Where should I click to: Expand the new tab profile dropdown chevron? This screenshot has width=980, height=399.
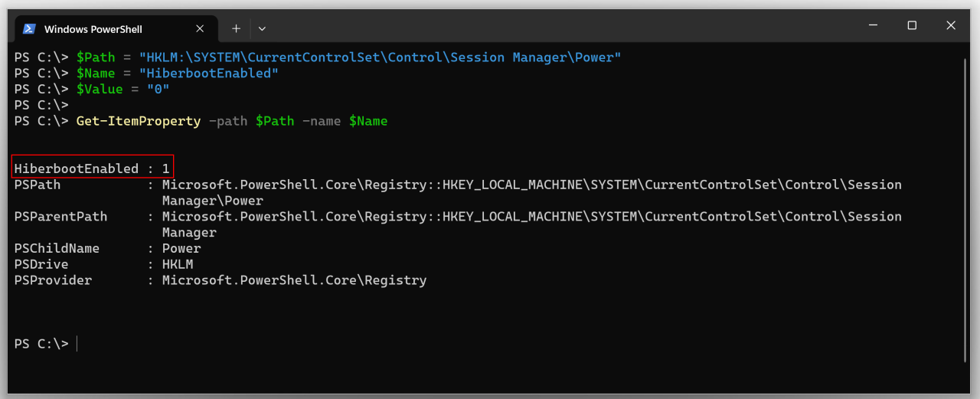[262, 28]
